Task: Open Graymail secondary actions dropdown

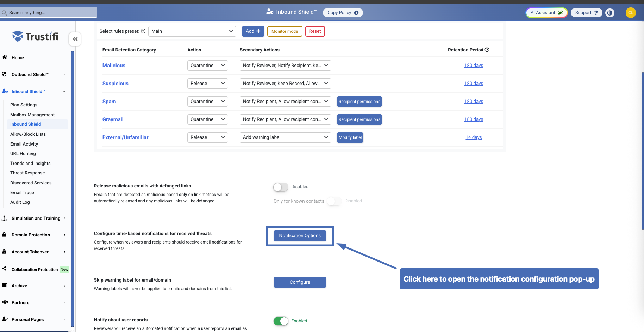Action: click(x=286, y=119)
